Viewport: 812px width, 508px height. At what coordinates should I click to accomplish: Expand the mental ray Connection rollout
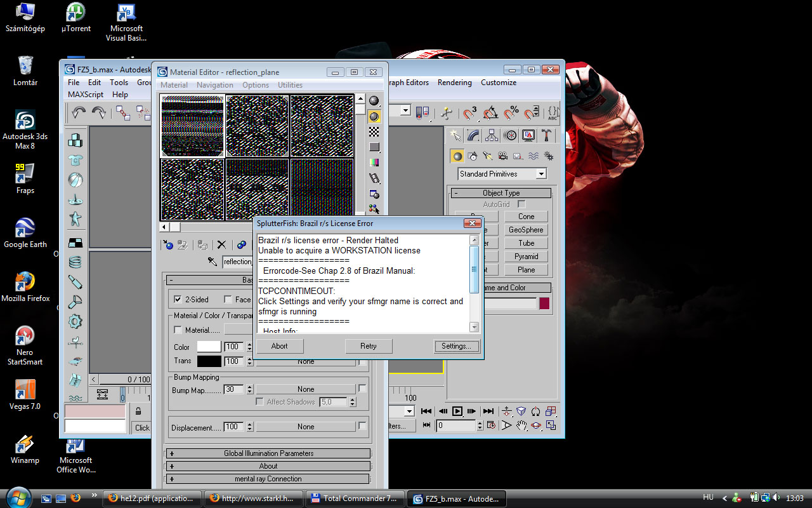tap(268, 479)
